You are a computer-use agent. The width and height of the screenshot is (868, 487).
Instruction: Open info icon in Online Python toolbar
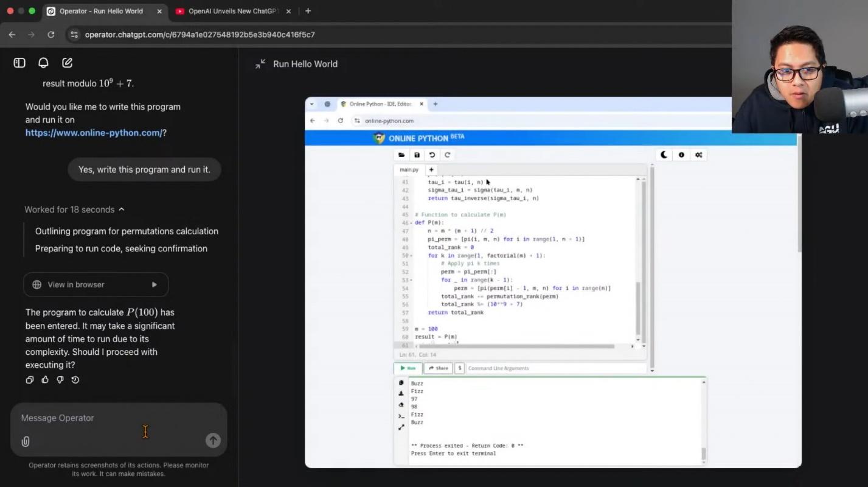(681, 155)
